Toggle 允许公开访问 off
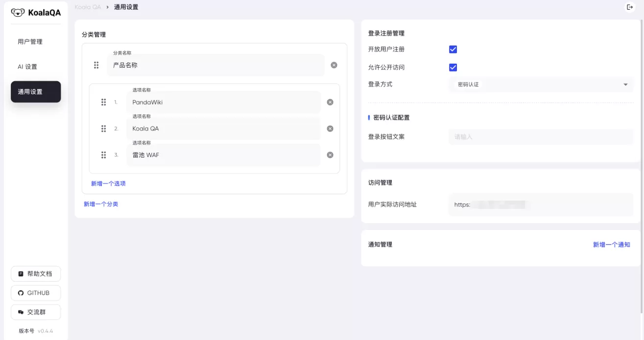This screenshot has height=340, width=644. pyautogui.click(x=453, y=67)
